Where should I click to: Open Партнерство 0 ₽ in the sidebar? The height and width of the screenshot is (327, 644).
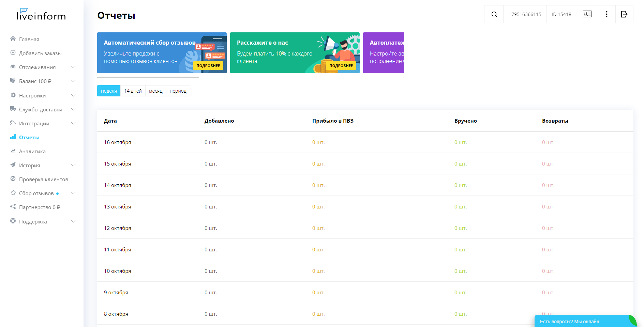click(x=40, y=207)
